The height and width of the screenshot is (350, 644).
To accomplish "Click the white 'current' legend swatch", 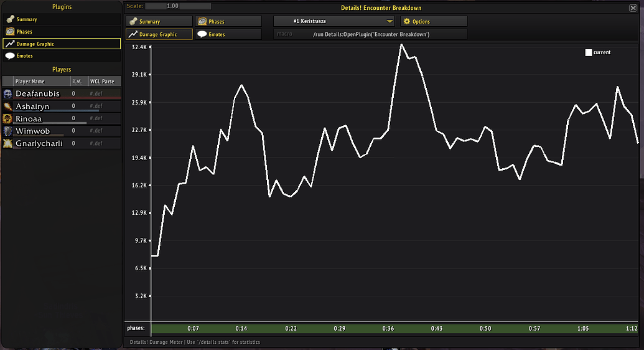I will 589,52.
